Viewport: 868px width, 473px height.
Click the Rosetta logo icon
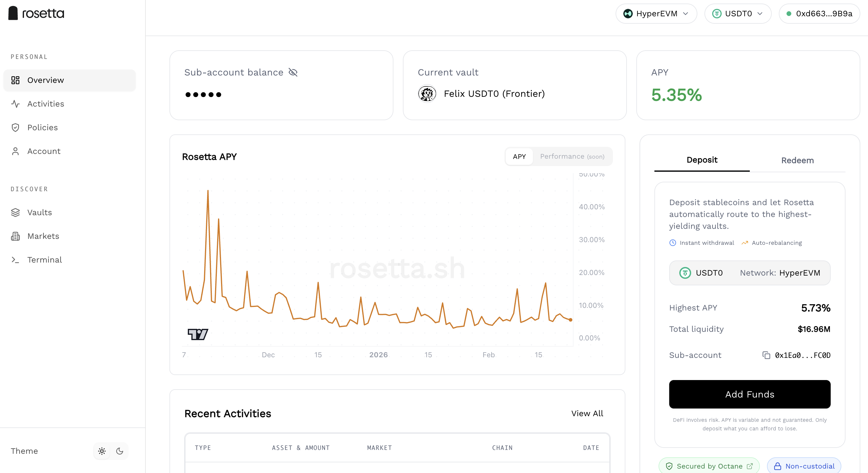pos(13,13)
